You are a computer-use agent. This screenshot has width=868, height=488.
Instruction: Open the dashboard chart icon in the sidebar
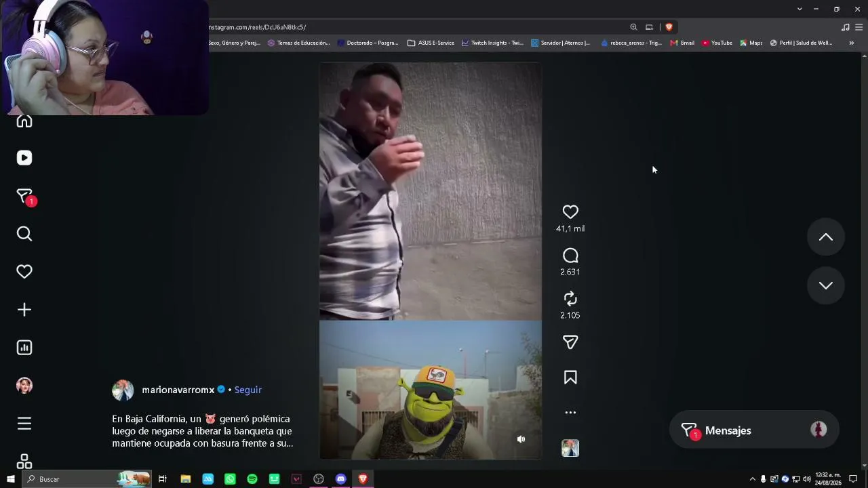(x=24, y=348)
